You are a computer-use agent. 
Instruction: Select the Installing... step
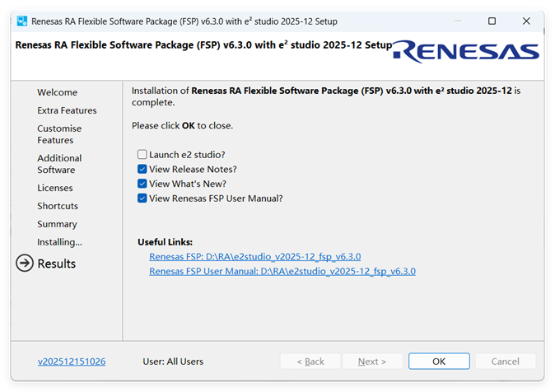pyautogui.click(x=59, y=242)
